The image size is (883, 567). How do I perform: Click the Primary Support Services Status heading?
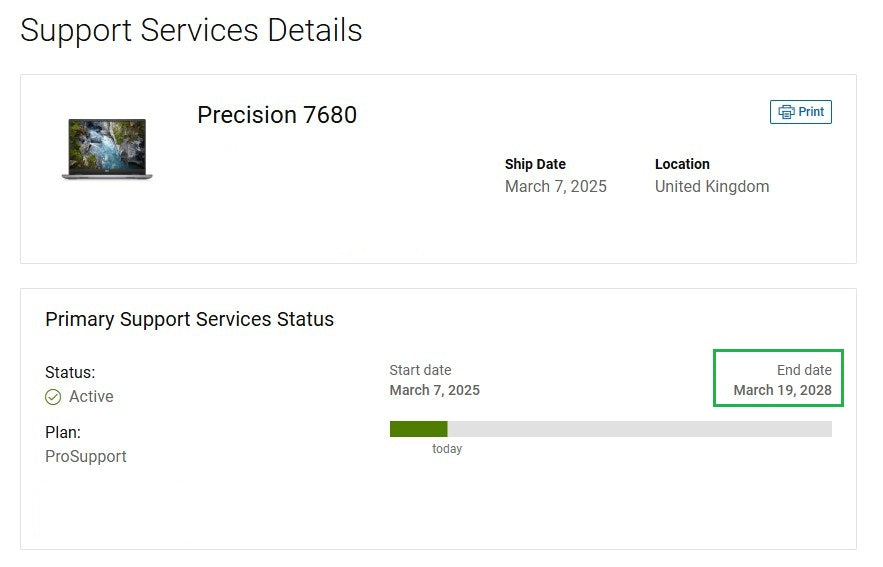[189, 319]
